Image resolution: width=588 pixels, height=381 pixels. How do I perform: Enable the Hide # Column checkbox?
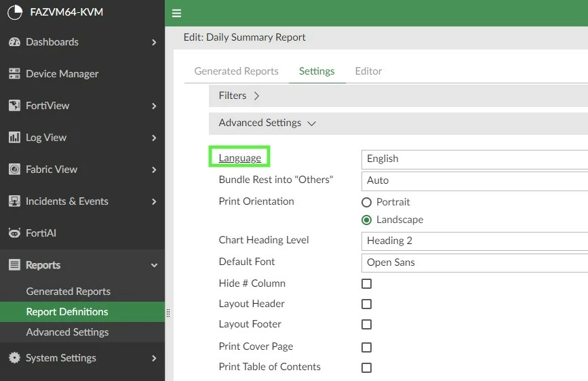(x=366, y=283)
